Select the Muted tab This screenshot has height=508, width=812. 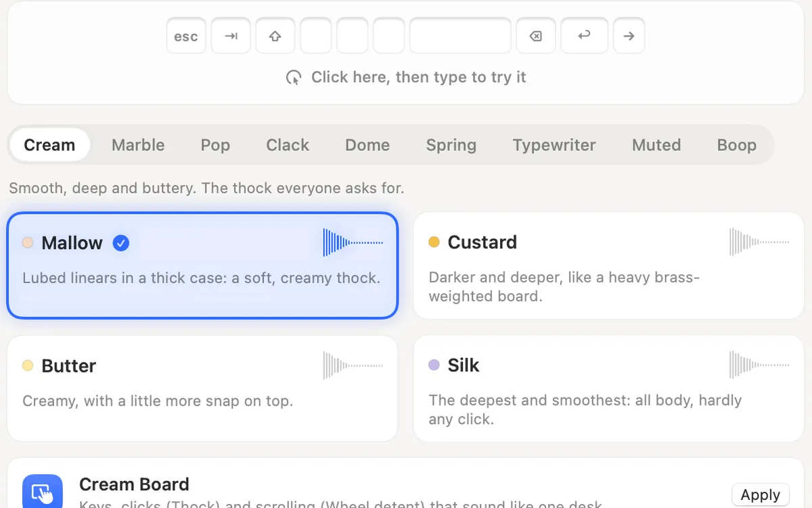point(656,145)
